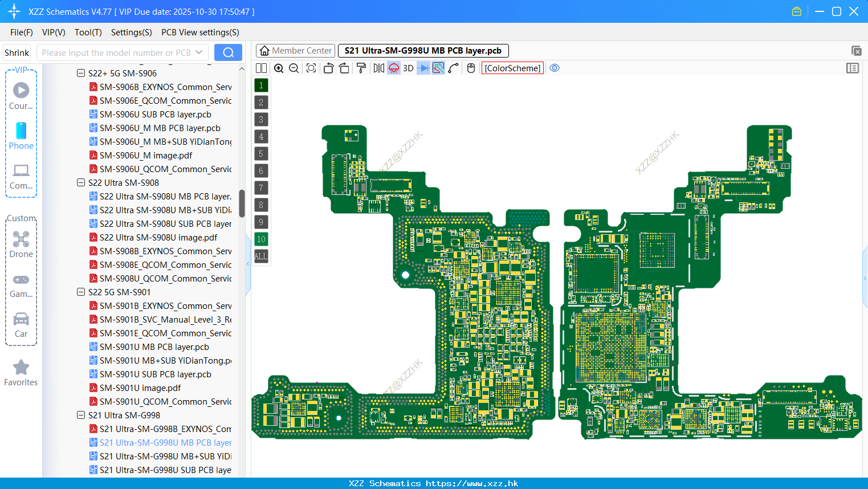Screen dimensions: 868x489
Task: Collapse the left panel with the splitter arrow
Action: [248, 263]
